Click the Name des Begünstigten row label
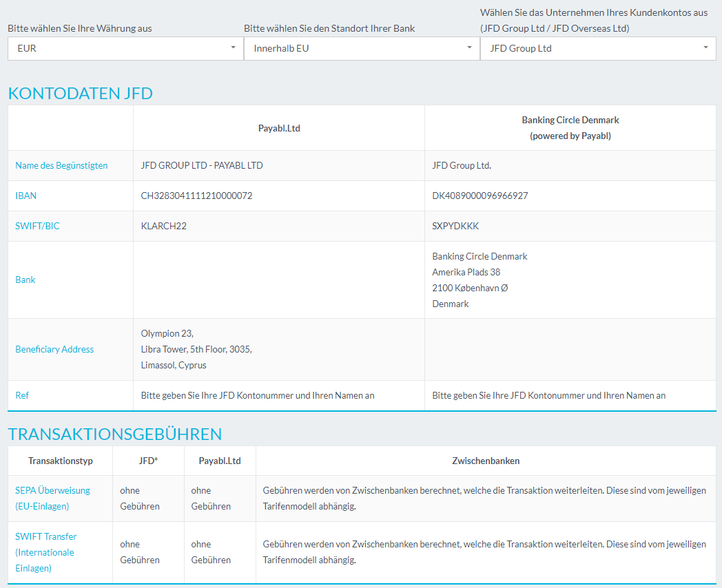722x588 pixels. pyautogui.click(x=62, y=166)
